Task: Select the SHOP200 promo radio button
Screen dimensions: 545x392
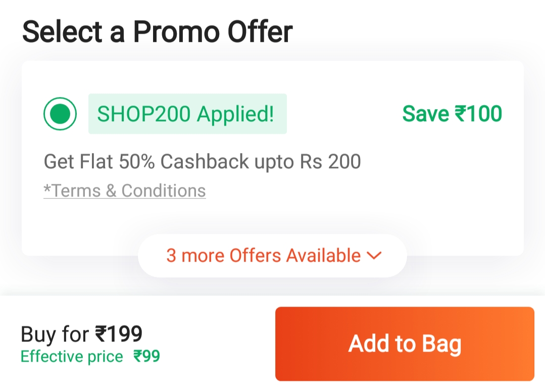Action: tap(60, 114)
